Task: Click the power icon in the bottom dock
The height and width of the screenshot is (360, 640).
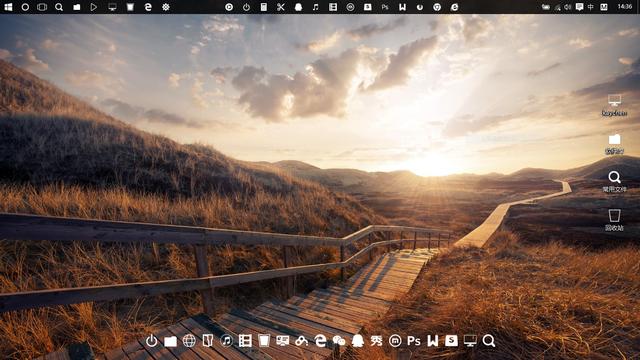Action: (151, 340)
